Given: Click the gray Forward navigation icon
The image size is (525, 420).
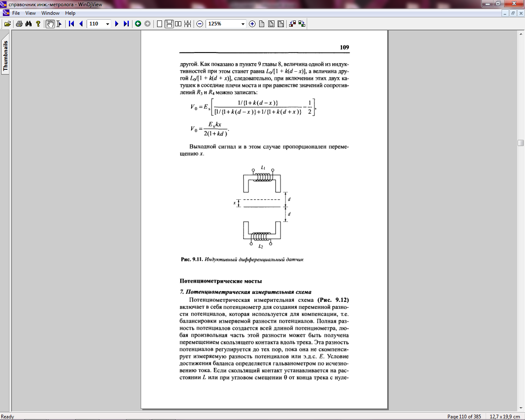Looking at the screenshot, I should click(147, 24).
